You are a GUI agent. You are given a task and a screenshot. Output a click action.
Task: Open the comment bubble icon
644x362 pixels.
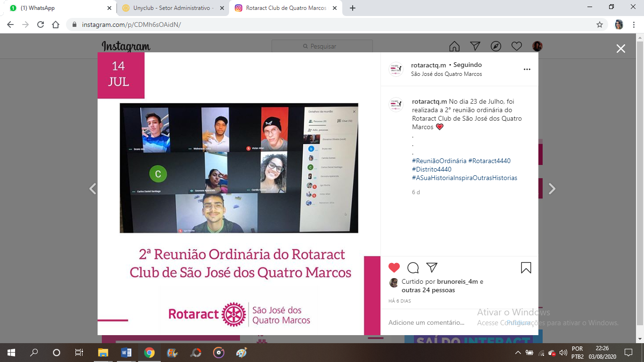pyautogui.click(x=413, y=268)
